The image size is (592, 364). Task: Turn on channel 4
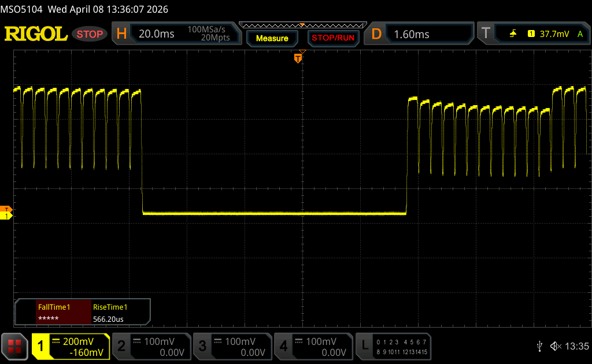(313, 346)
